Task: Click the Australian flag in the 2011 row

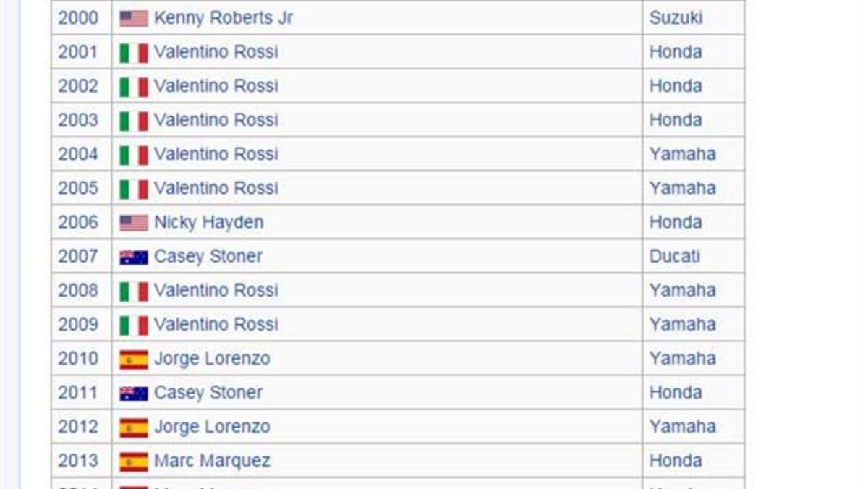Action: point(134,394)
